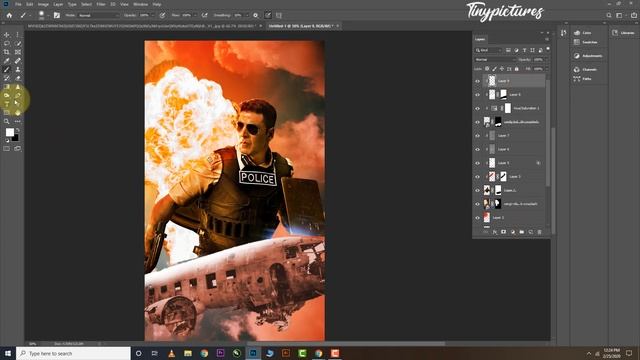Select the Move tool
The height and width of the screenshot is (360, 640).
pyautogui.click(x=7, y=35)
